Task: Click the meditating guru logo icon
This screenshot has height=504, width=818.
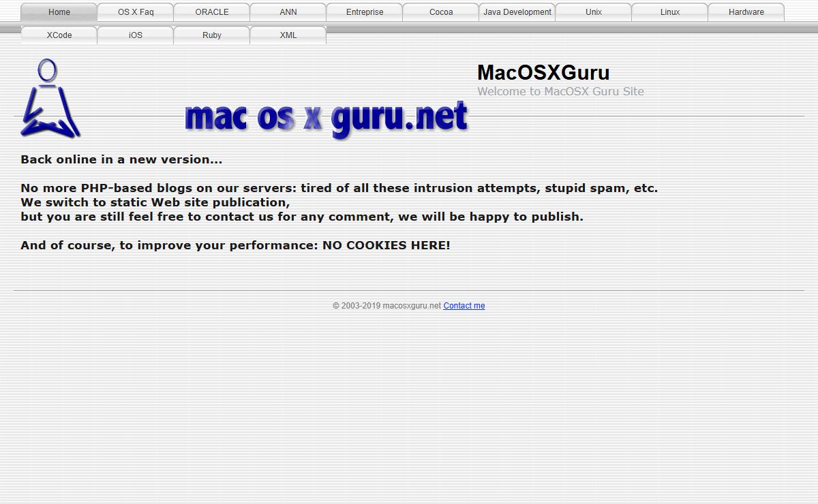Action: pos(50,99)
